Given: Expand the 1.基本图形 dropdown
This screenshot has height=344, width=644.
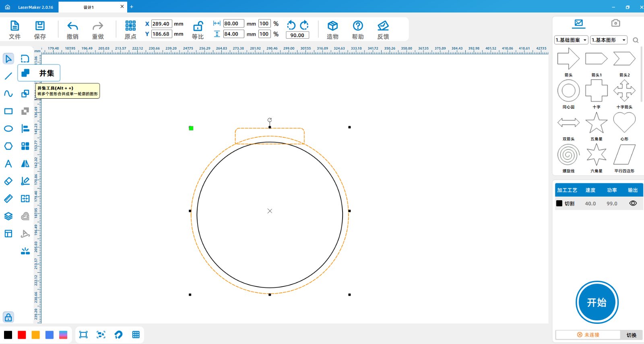Looking at the screenshot, I should (x=609, y=40).
